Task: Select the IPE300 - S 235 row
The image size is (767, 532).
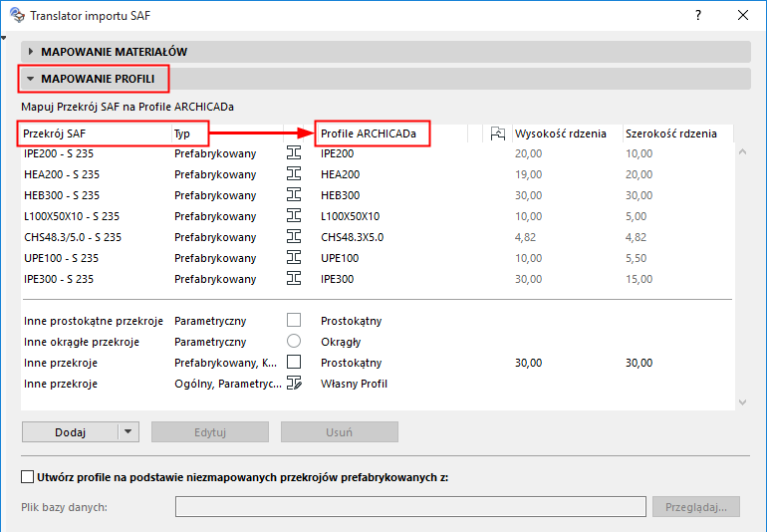Action: click(x=377, y=279)
